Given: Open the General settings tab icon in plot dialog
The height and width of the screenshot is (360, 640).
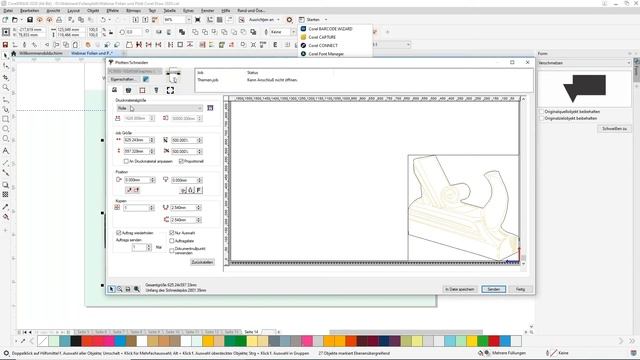Looking at the screenshot, I should coord(114,90).
